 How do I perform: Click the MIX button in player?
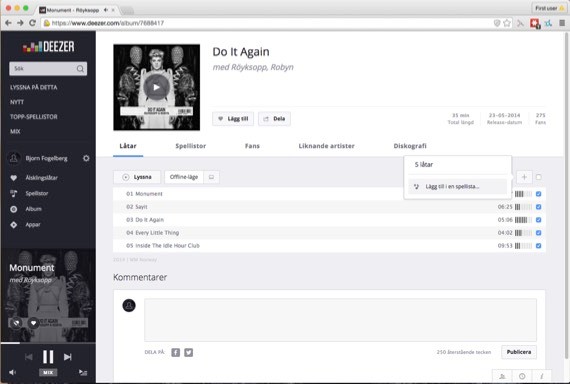coord(48,372)
